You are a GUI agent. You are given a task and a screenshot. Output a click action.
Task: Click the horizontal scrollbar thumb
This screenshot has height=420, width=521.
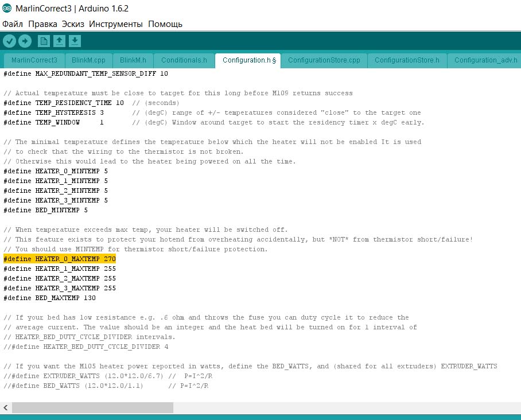(x=92, y=407)
